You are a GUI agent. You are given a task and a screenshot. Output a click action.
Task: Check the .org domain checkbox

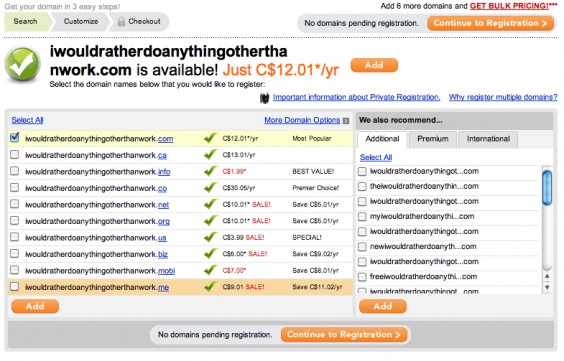[15, 220]
